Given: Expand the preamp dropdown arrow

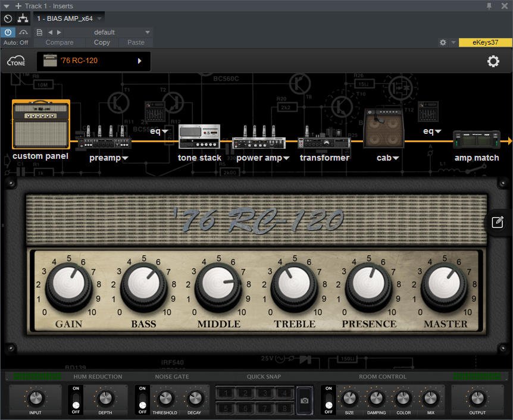Looking at the screenshot, I should pyautogui.click(x=125, y=158).
